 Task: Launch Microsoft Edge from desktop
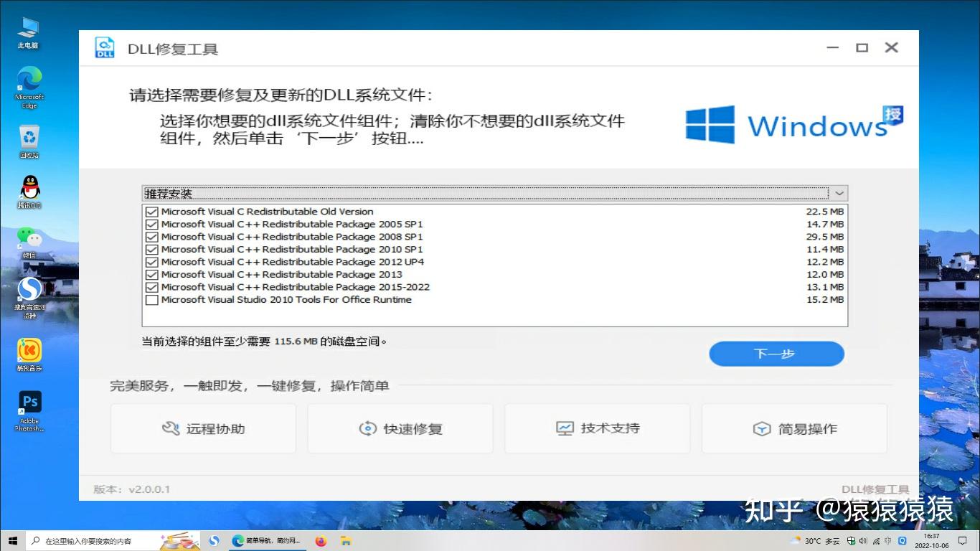pyautogui.click(x=29, y=88)
